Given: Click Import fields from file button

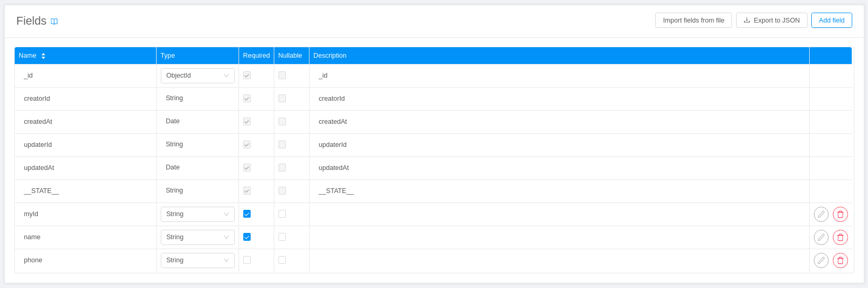Looking at the screenshot, I should [694, 20].
